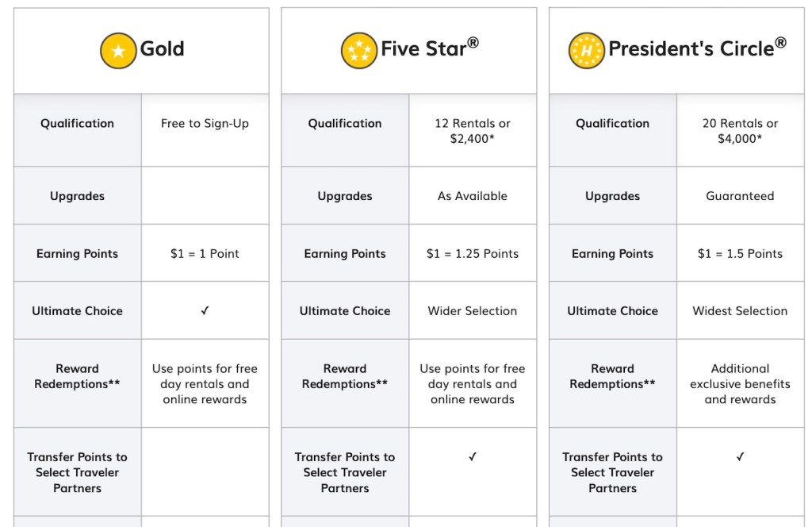Click the Five Star tier badge icon
The image size is (812, 527).
point(358,51)
